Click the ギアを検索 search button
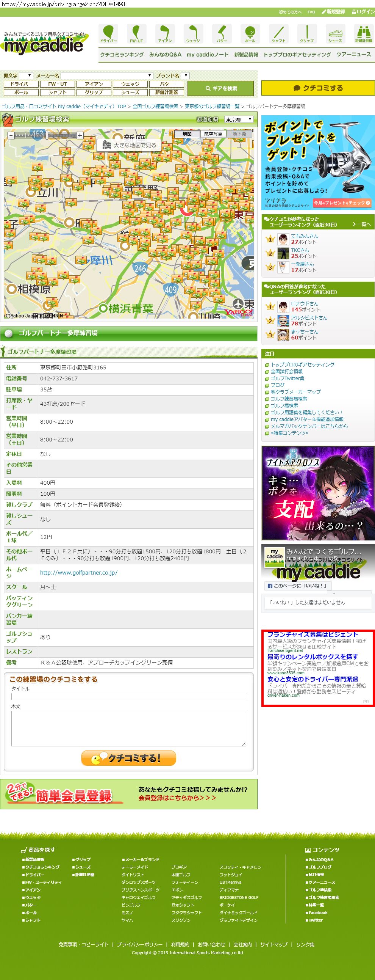The width and height of the screenshot is (375, 980). point(221,88)
